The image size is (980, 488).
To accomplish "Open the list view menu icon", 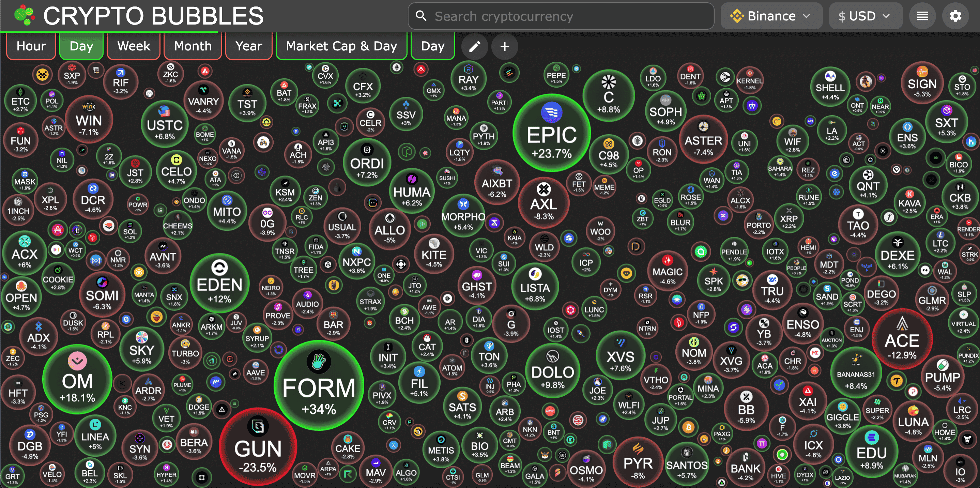I will pyautogui.click(x=922, y=16).
